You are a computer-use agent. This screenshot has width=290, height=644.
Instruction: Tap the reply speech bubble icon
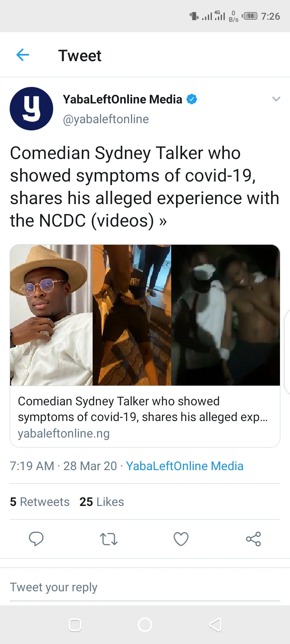point(36,539)
